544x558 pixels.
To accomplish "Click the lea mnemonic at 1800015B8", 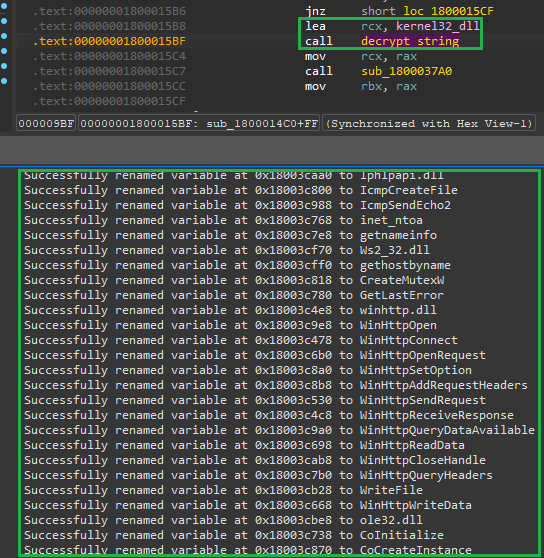I will click(315, 26).
